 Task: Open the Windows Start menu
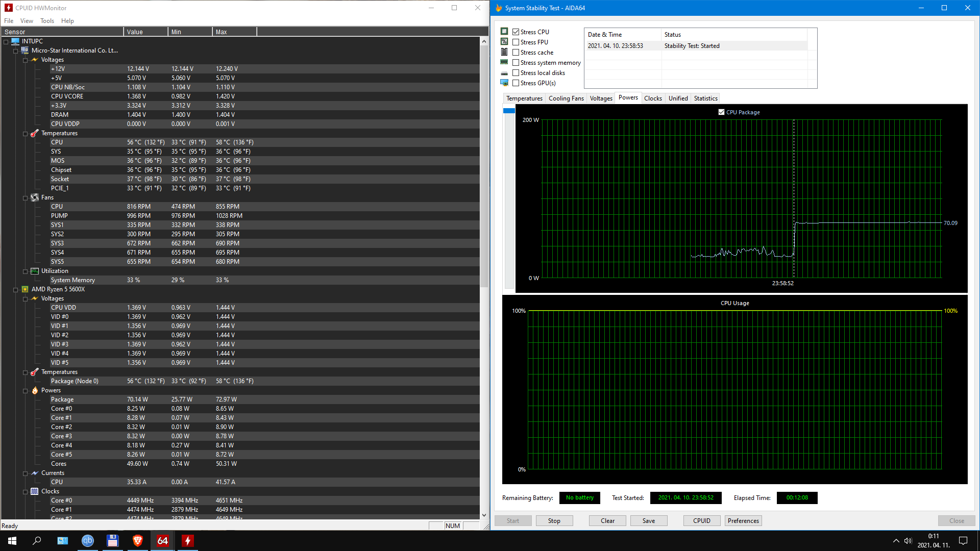click(x=12, y=541)
